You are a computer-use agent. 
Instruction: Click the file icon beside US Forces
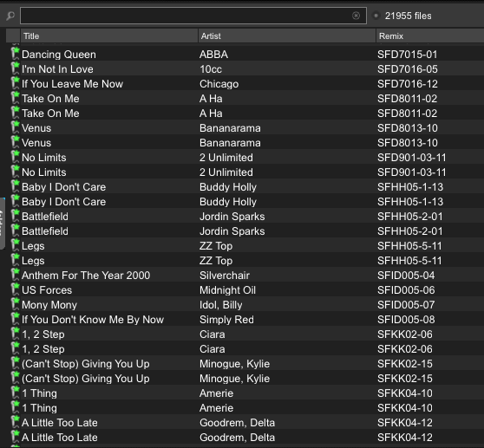coord(15,289)
